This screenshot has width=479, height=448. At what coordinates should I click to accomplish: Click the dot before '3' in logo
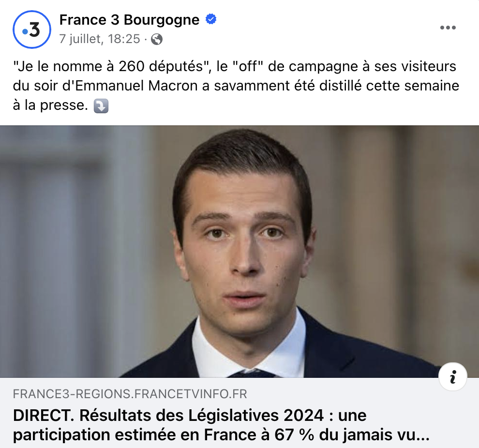coord(25,31)
